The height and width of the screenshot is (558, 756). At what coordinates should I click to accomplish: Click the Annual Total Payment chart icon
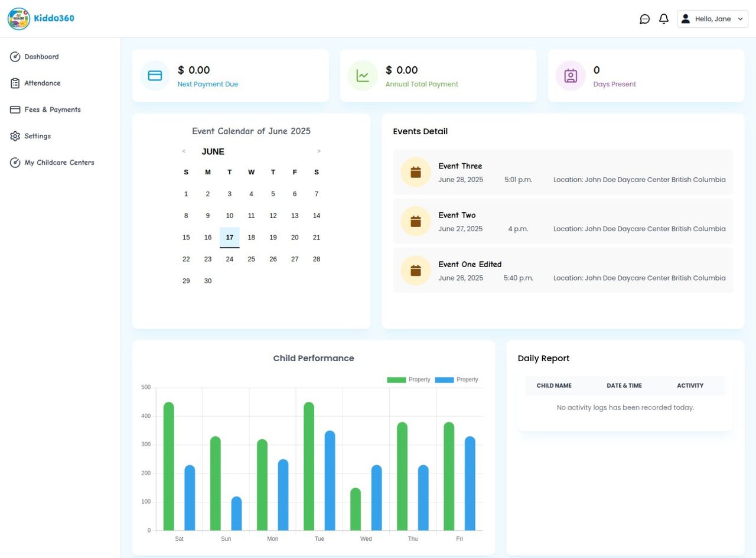tap(363, 76)
